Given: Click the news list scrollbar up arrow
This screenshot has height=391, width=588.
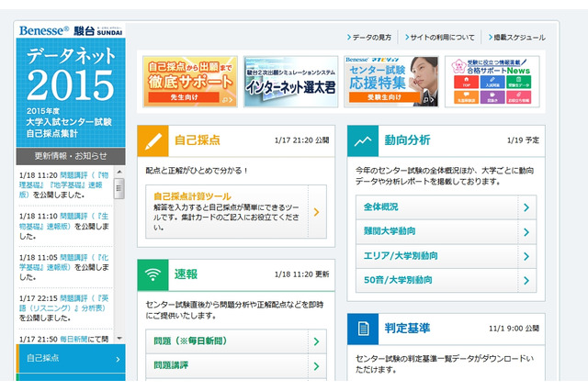Looking at the screenshot, I should 119,172.
